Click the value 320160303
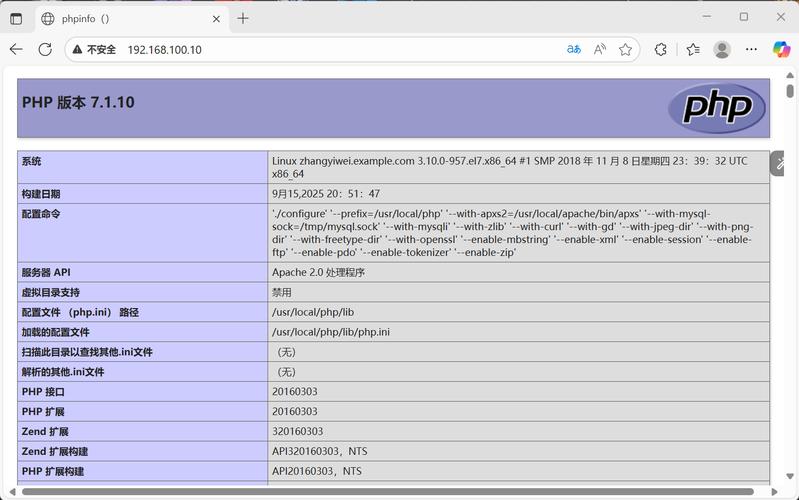This screenshot has width=799, height=500. [298, 431]
